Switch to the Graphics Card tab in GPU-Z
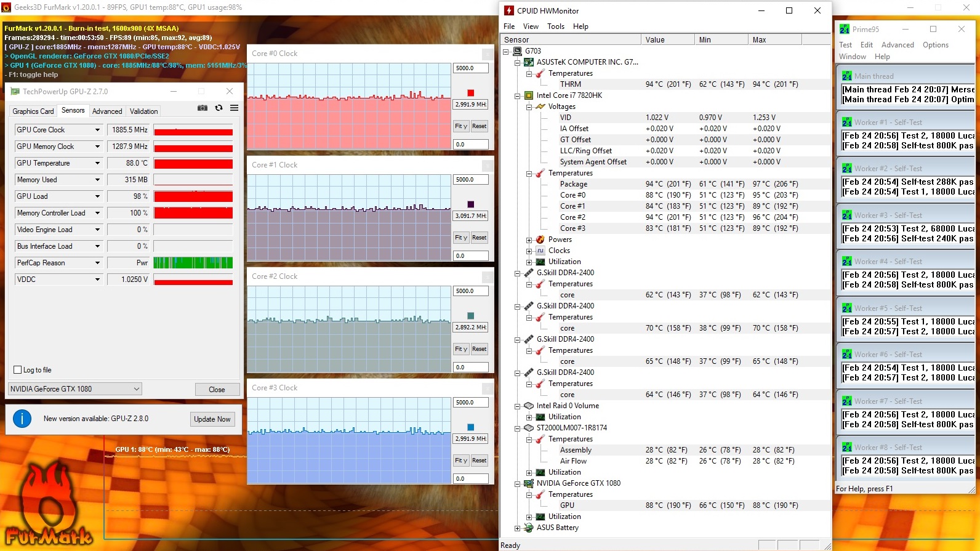This screenshot has height=551, width=980. [x=33, y=111]
